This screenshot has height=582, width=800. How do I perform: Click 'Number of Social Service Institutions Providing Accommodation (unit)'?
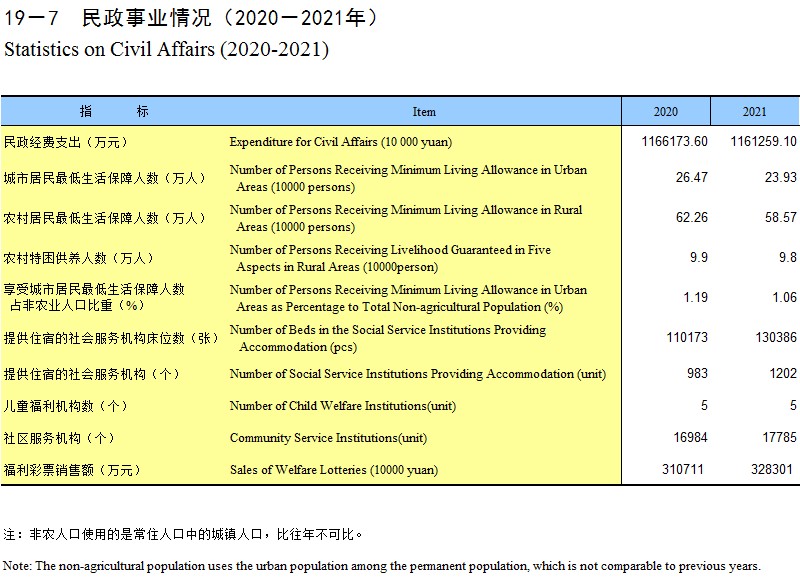click(x=418, y=374)
